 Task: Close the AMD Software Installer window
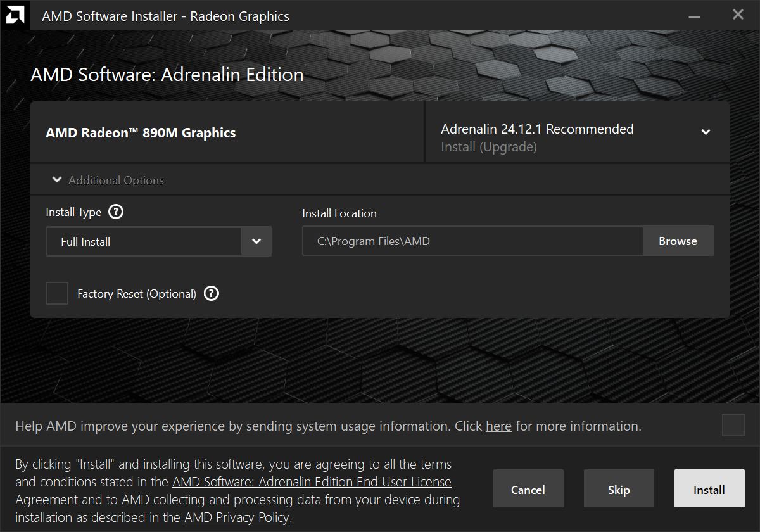(738, 15)
